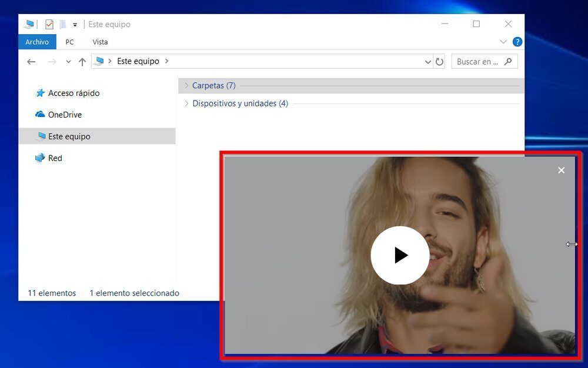Expand the Dispositivos y unidades (4) group
This screenshot has width=588, height=368.
coord(186,103)
